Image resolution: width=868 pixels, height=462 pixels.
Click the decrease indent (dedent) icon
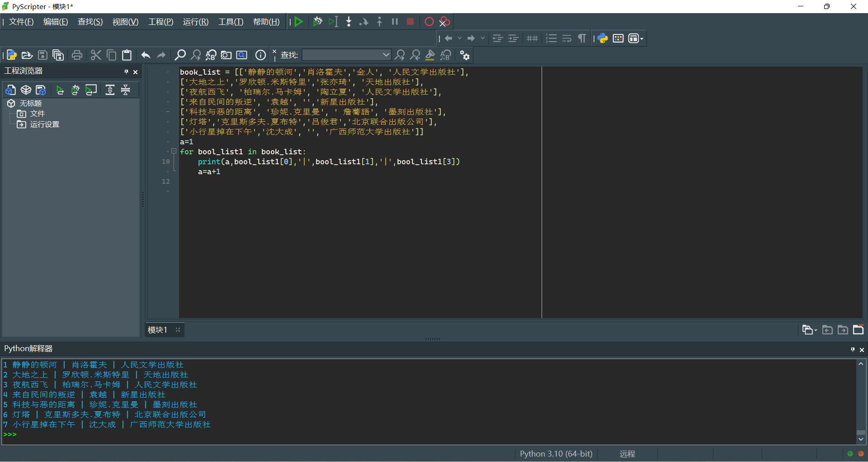(497, 38)
